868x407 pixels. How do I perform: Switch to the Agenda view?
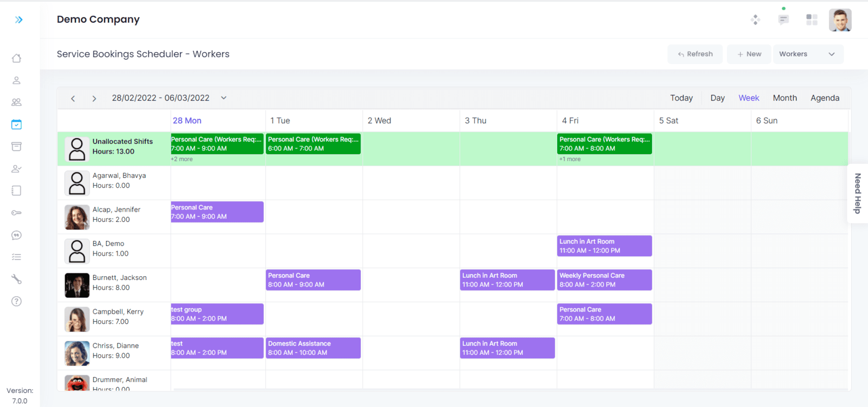[x=825, y=98]
